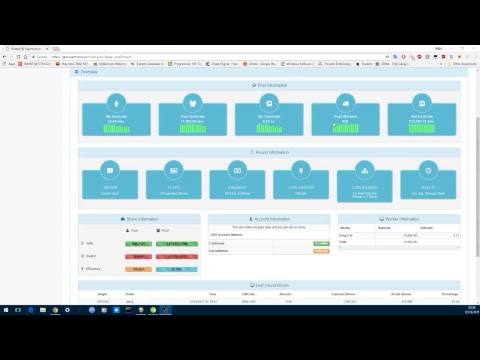This screenshot has height=360, width=480.
Task: Click the Pool Hashrate card icon
Action: tap(193, 103)
